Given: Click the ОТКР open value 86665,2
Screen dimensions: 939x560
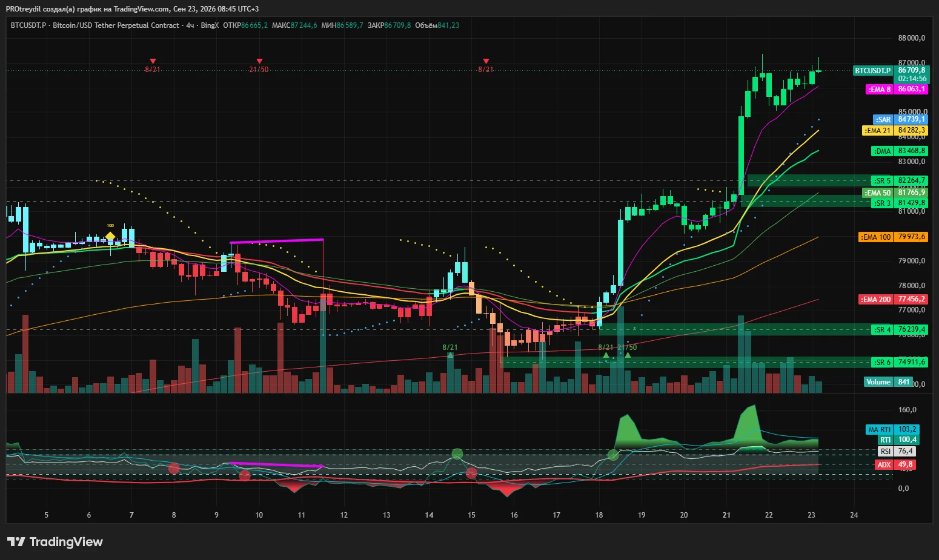Looking at the screenshot, I should coord(254,25).
